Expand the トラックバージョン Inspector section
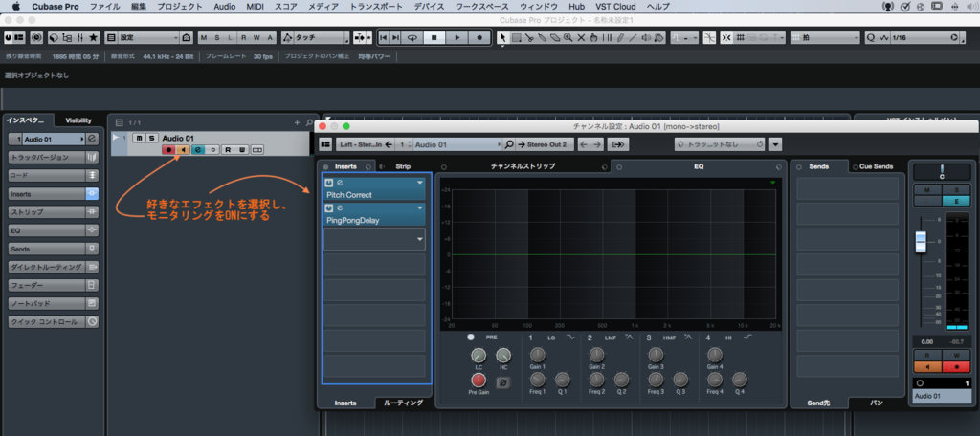980x436 pixels. tap(54, 157)
